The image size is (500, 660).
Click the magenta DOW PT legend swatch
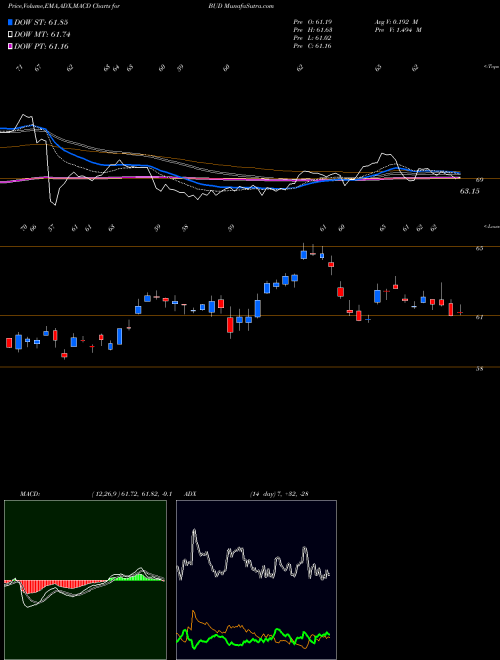[10, 46]
